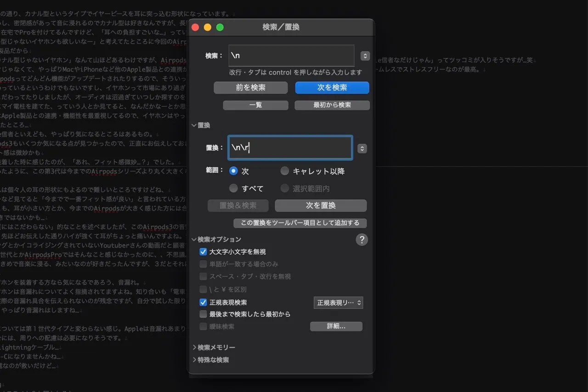
Task: Open replace history dropdown beside 置換 field
Action: (x=362, y=148)
